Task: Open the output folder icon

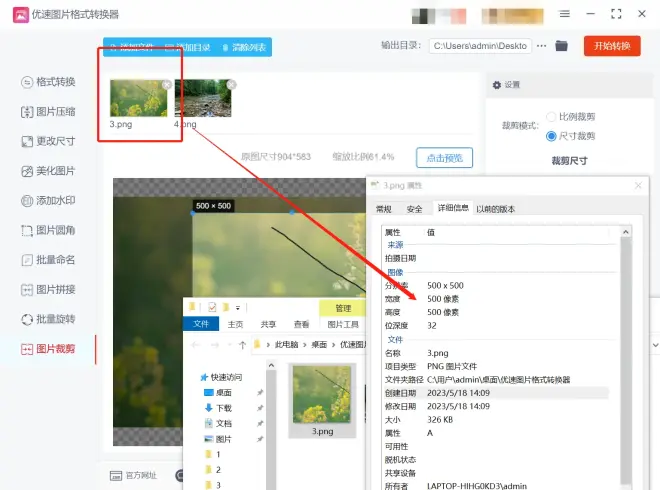Action: (561, 45)
